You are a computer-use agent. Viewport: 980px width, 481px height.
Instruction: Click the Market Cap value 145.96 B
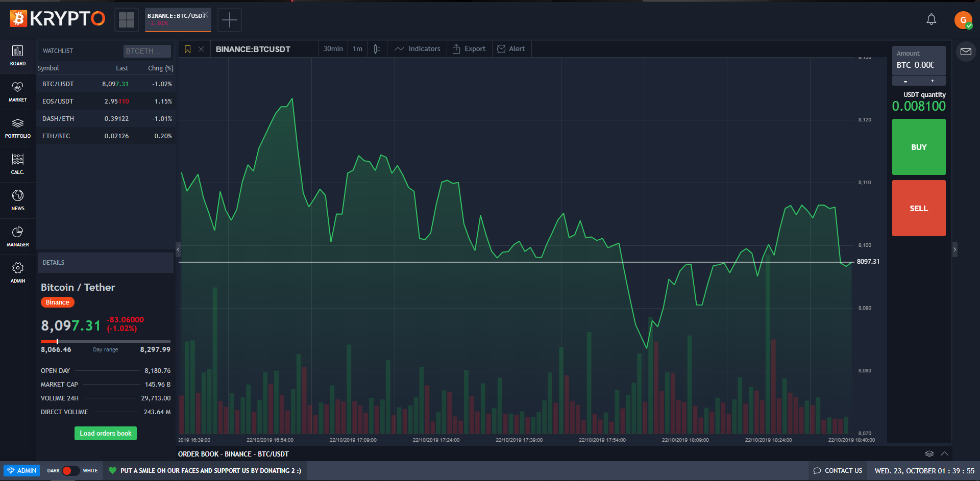[x=158, y=385]
